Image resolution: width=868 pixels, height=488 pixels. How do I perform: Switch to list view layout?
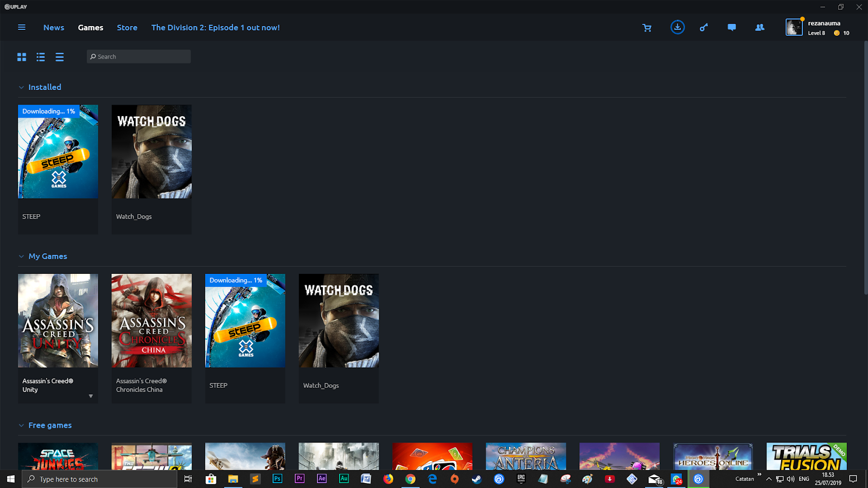[40, 56]
